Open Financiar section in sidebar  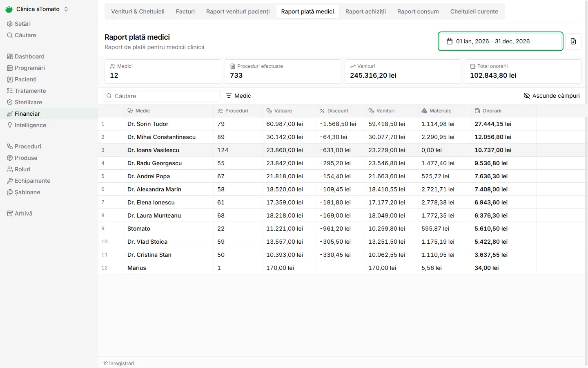tap(49, 114)
